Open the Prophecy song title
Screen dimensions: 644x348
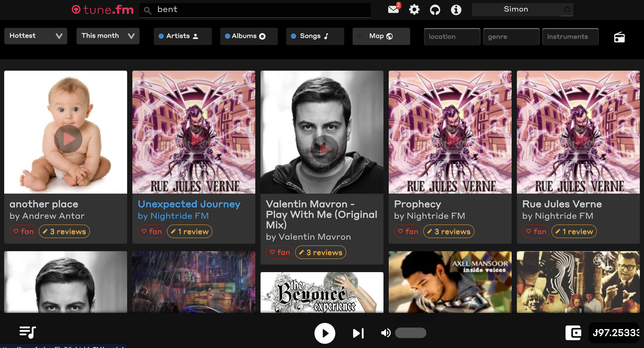tap(418, 204)
